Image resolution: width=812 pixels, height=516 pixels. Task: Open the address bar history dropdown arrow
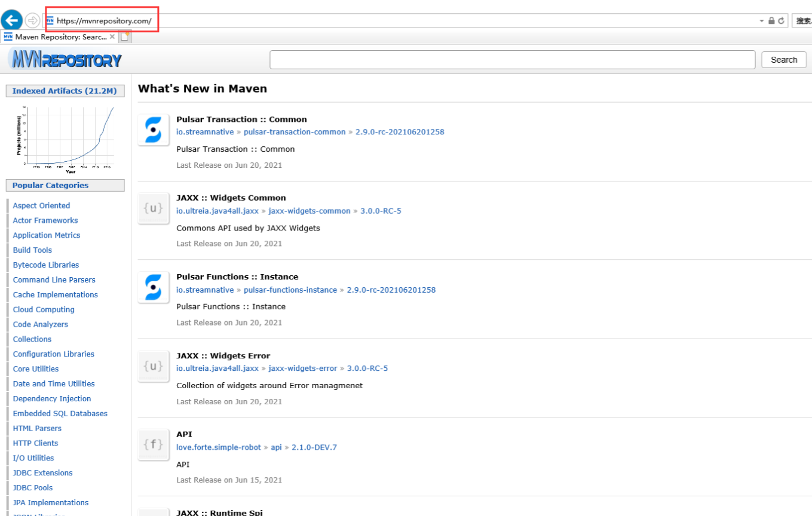(x=762, y=20)
